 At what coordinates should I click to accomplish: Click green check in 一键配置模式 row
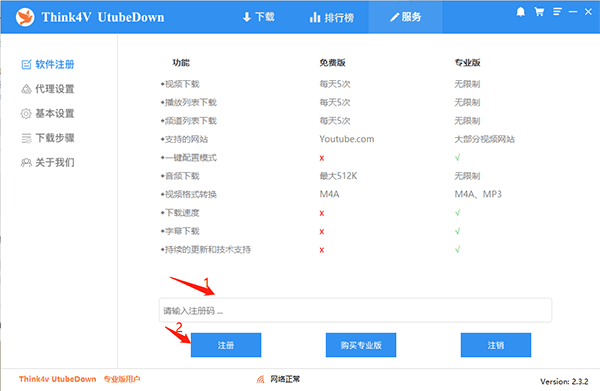tap(457, 157)
